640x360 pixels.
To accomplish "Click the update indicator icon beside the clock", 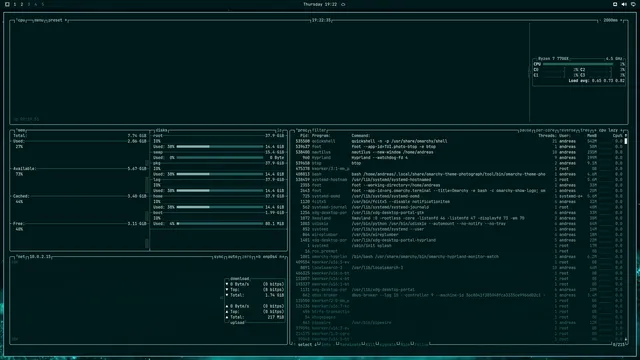I will [343, 4].
